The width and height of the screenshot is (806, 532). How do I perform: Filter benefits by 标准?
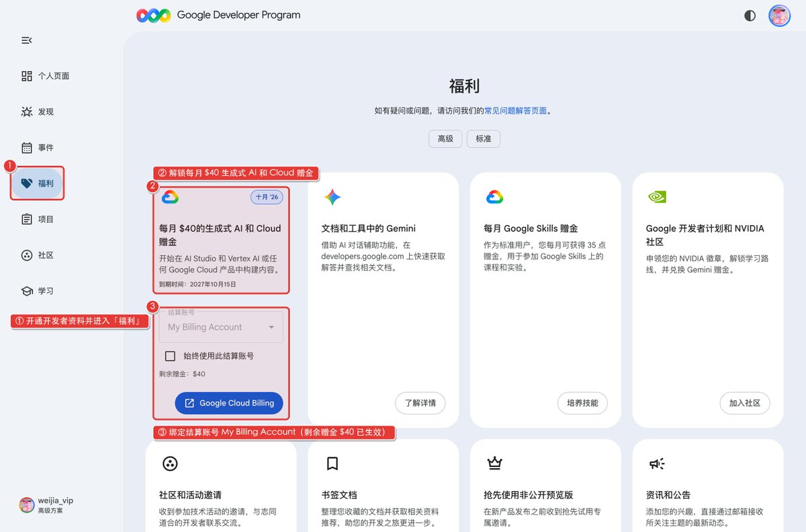(484, 139)
